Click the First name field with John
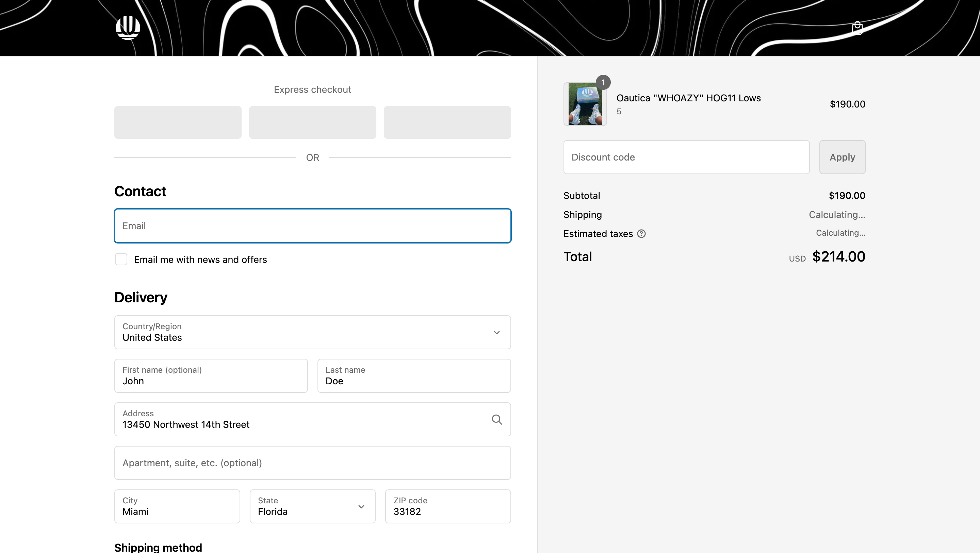 click(211, 376)
